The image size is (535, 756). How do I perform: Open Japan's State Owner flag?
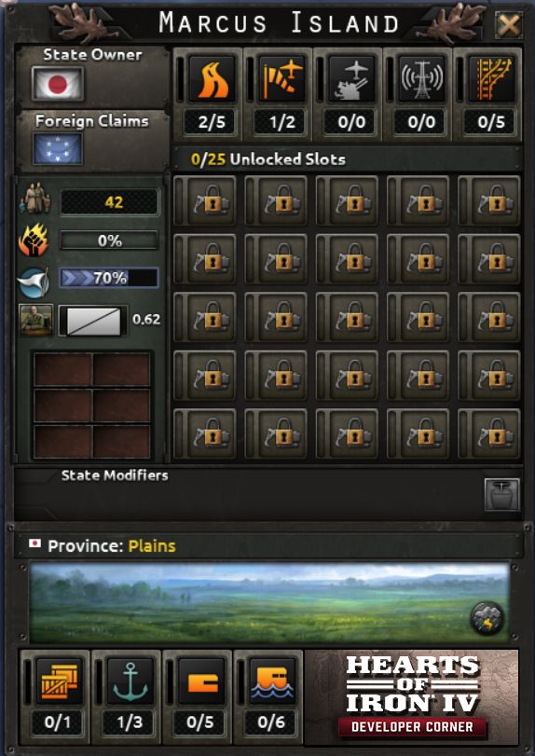point(58,84)
